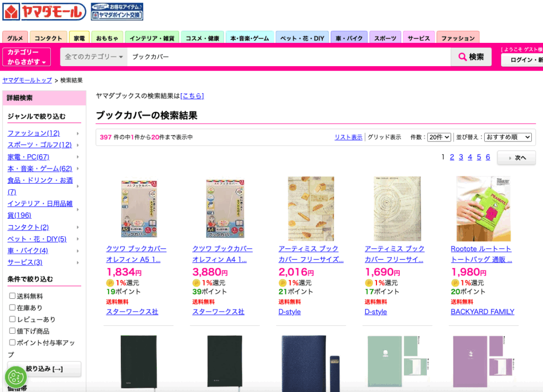Go to next page with 次へ
543x392 pixels.
516,158
